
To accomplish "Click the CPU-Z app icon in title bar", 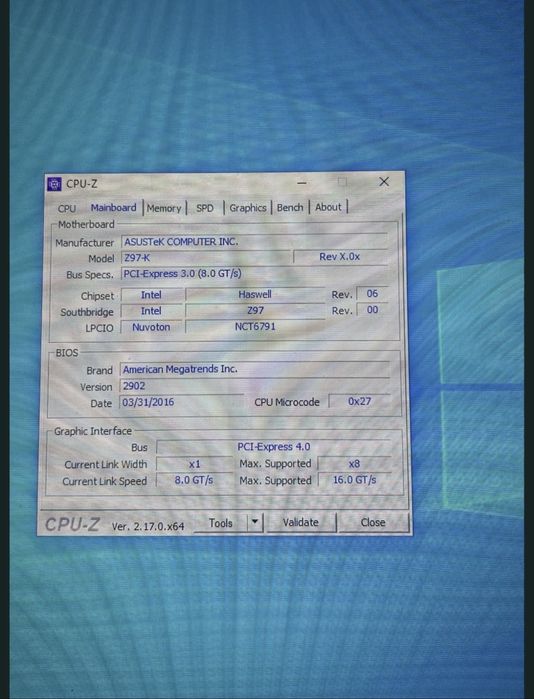I will tap(54, 184).
